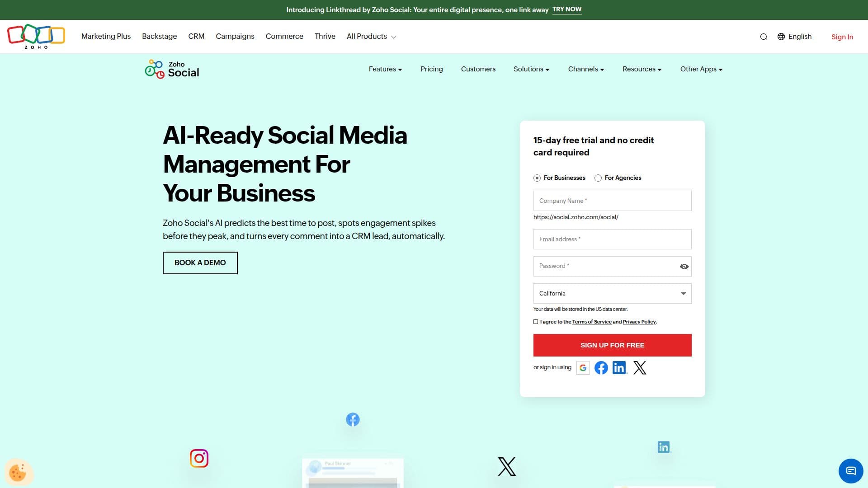
Task: Go to CRM product
Action: click(196, 37)
